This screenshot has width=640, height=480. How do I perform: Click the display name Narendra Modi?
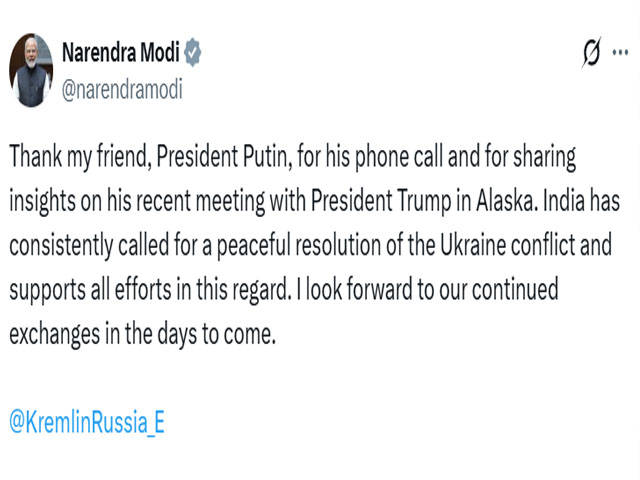point(120,54)
